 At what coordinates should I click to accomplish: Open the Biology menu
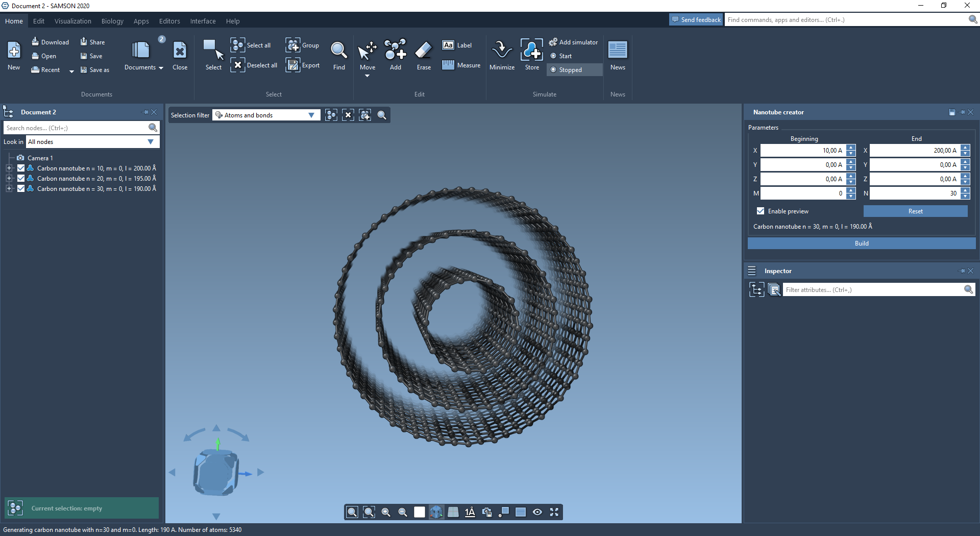coord(112,21)
